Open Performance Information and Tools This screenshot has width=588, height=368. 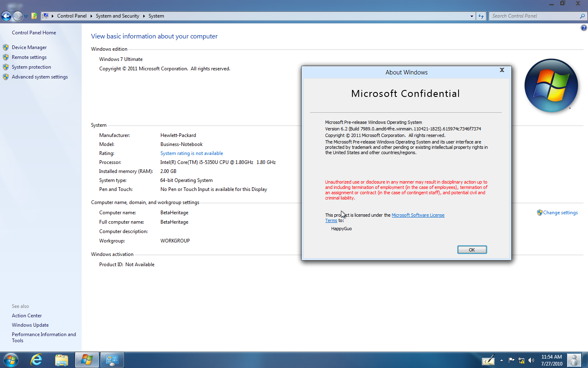44,337
